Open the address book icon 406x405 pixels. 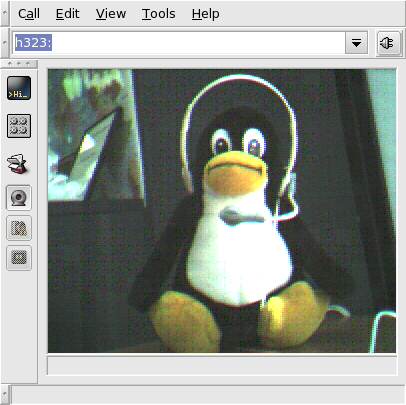point(17,163)
